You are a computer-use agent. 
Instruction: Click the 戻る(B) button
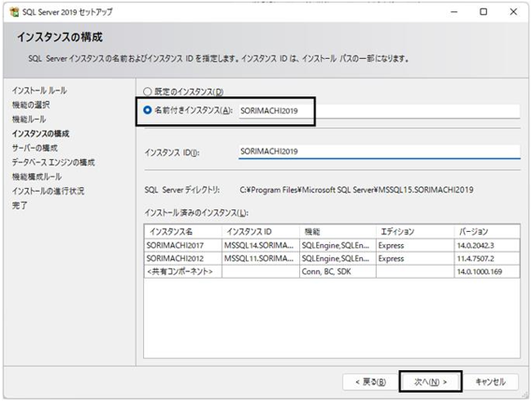coord(370,382)
